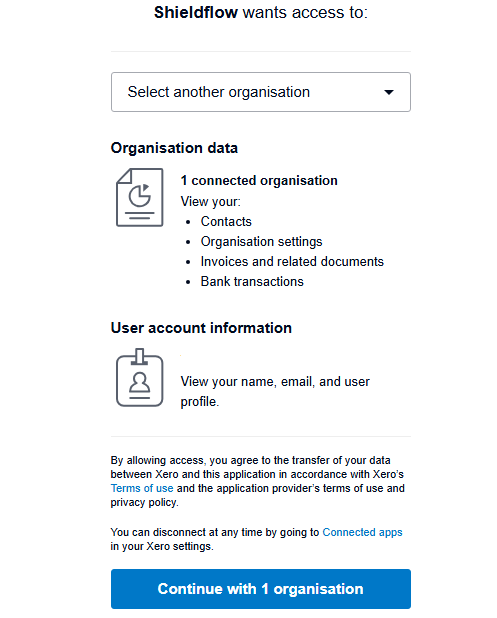This screenshot has width=497, height=618.
Task: Click the Organisation settings permission item
Action: pyautogui.click(x=261, y=242)
